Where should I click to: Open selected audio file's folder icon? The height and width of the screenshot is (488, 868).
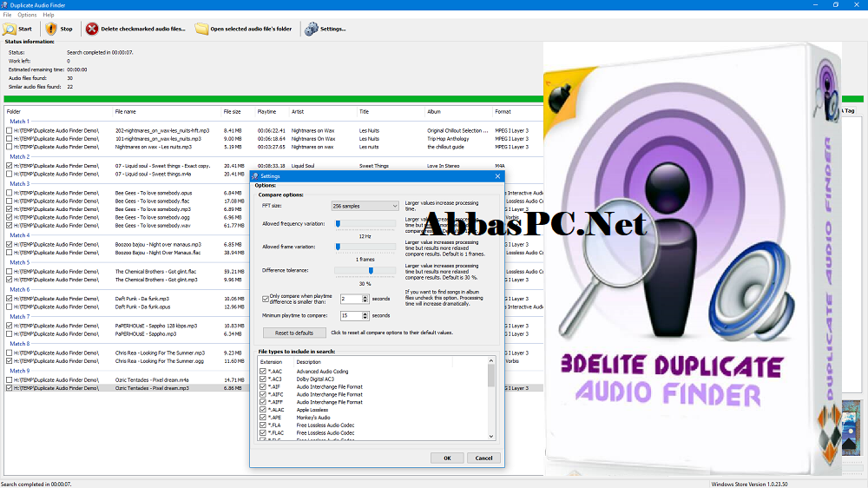pyautogui.click(x=201, y=29)
